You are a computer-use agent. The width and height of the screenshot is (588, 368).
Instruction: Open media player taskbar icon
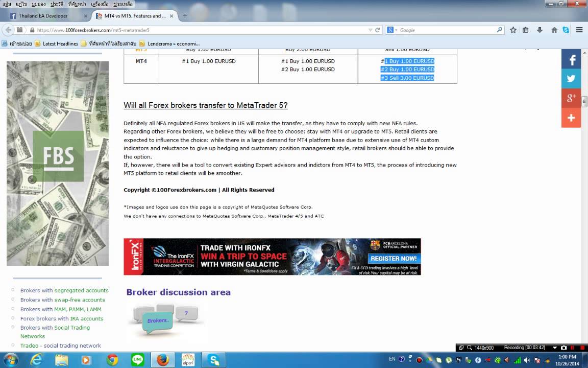click(x=86, y=360)
